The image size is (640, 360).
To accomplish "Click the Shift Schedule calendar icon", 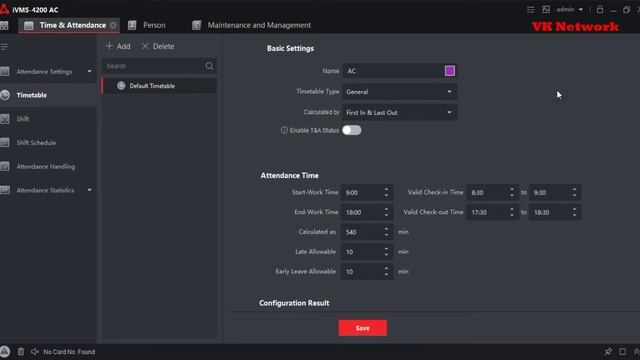I will [x=4, y=142].
